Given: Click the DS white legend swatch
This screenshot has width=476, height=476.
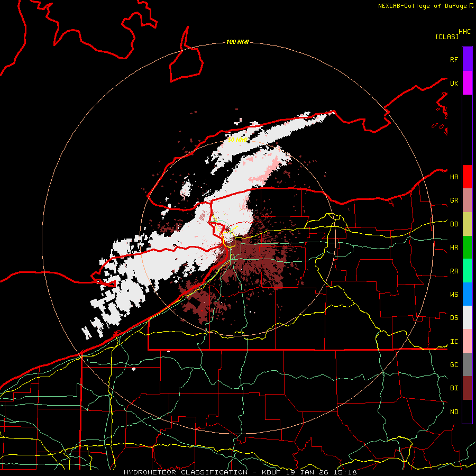Looking at the screenshot, I should [467, 317].
